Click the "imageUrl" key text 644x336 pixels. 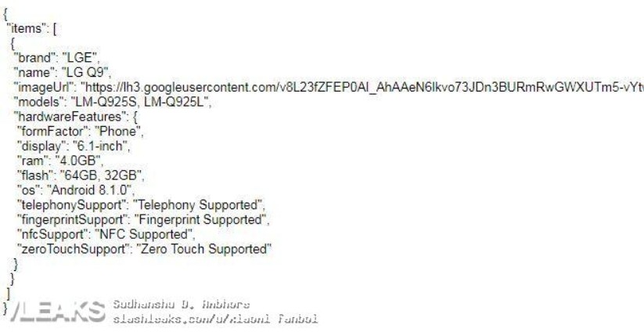pos(44,88)
